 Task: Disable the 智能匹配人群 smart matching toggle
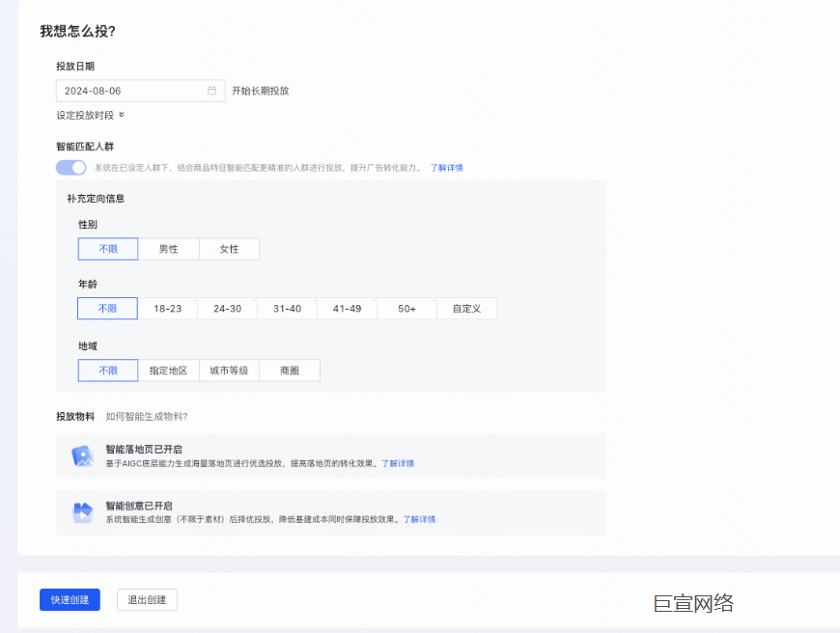pyautogui.click(x=70, y=167)
